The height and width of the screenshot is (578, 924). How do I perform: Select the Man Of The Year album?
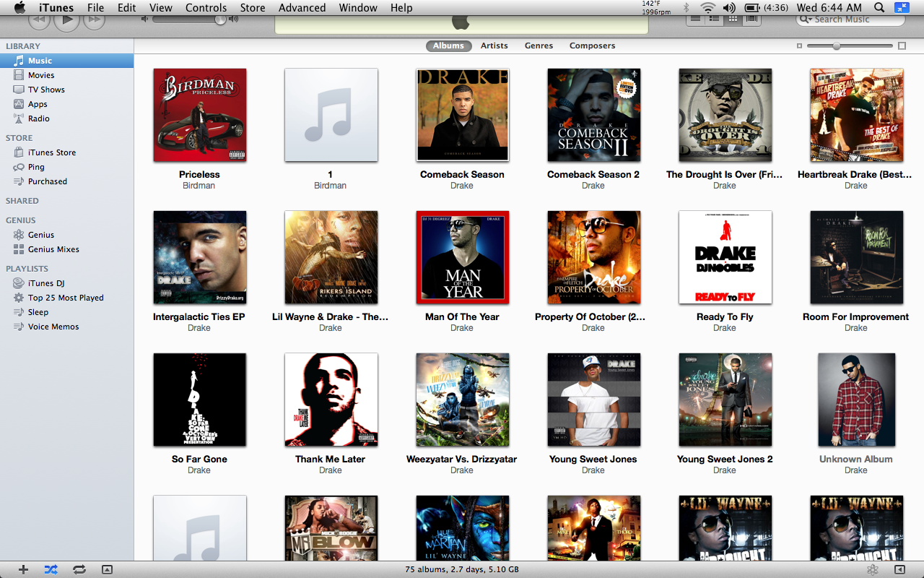click(x=463, y=257)
